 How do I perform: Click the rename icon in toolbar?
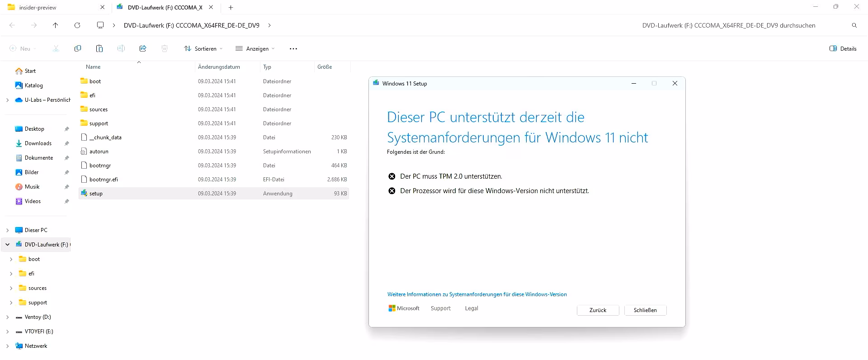[121, 48]
